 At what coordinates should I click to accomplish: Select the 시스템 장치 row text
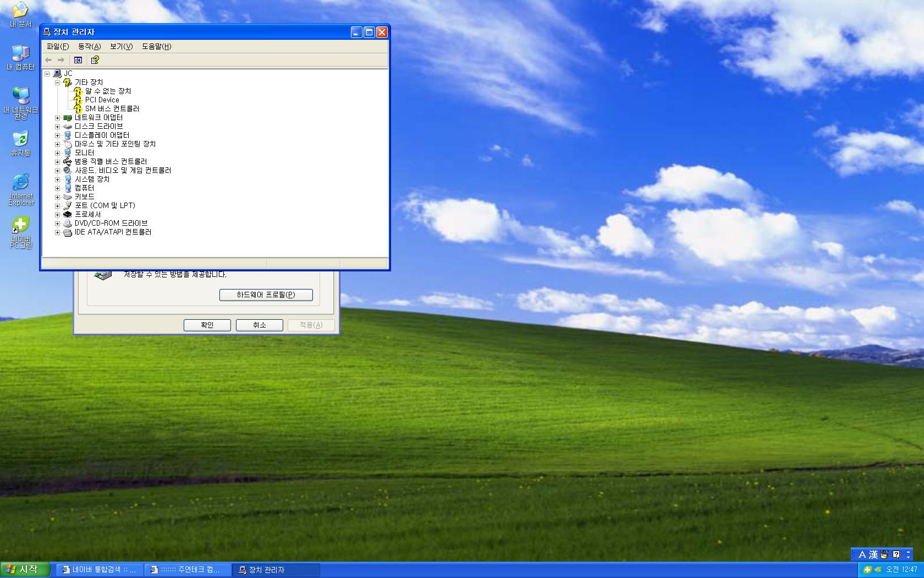pyautogui.click(x=92, y=179)
